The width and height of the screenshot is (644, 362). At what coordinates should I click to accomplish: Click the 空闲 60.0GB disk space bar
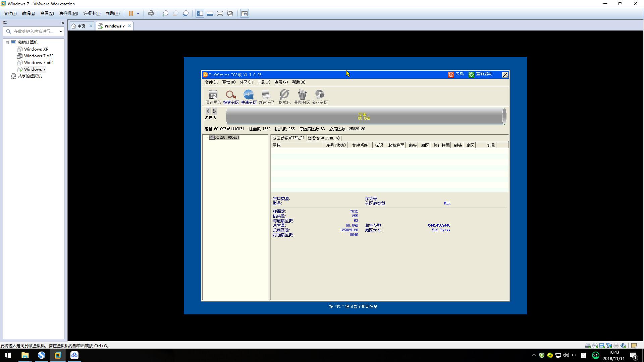(x=363, y=116)
